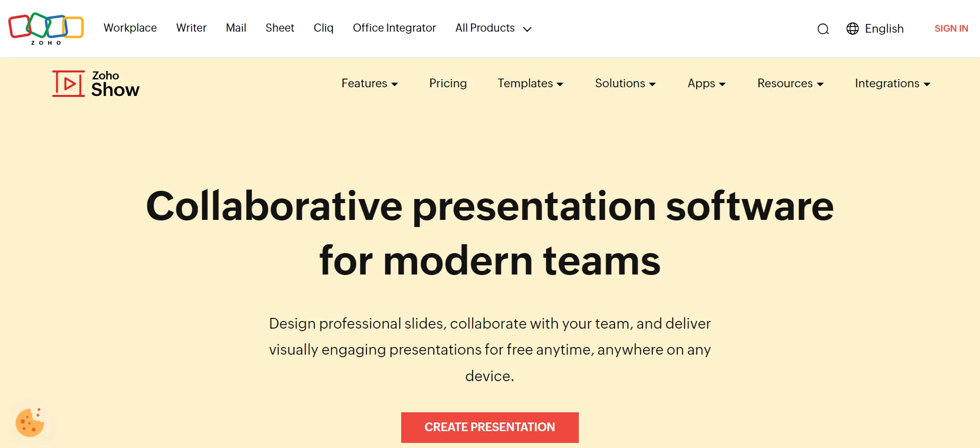Image resolution: width=980 pixels, height=448 pixels.
Task: Click the headline "Collaborative presentation software"
Action: tap(489, 206)
